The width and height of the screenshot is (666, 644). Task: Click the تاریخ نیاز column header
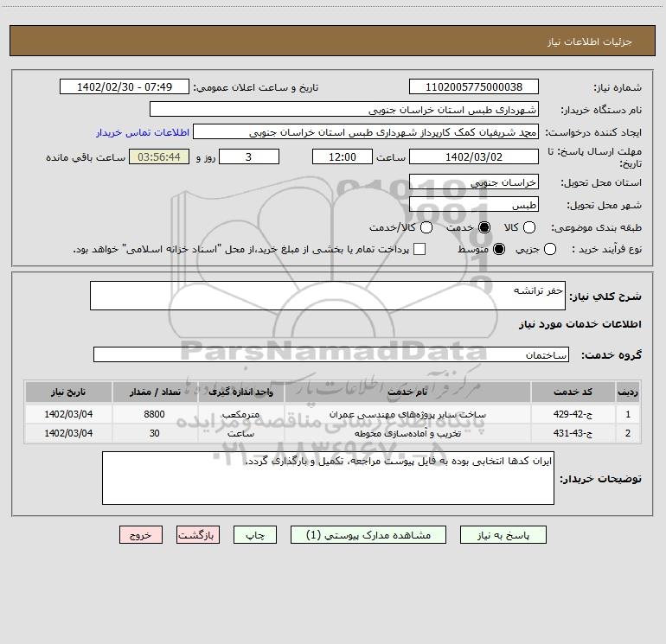point(68,392)
